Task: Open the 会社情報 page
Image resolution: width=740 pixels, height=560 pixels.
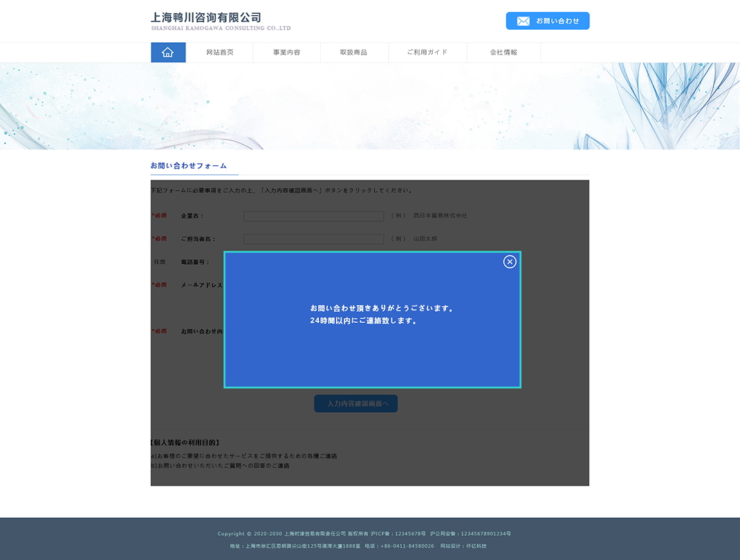Action: 503,53
